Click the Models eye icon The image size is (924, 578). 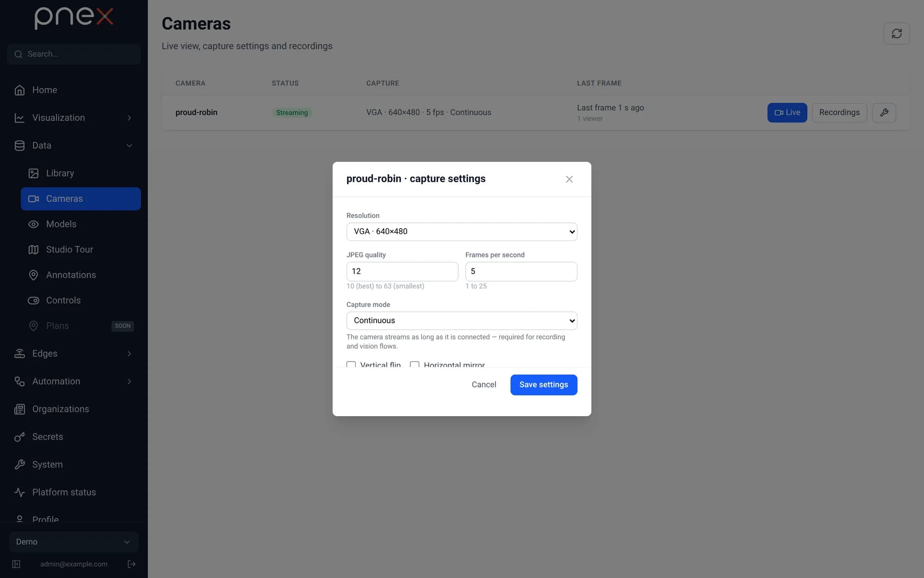[33, 224]
